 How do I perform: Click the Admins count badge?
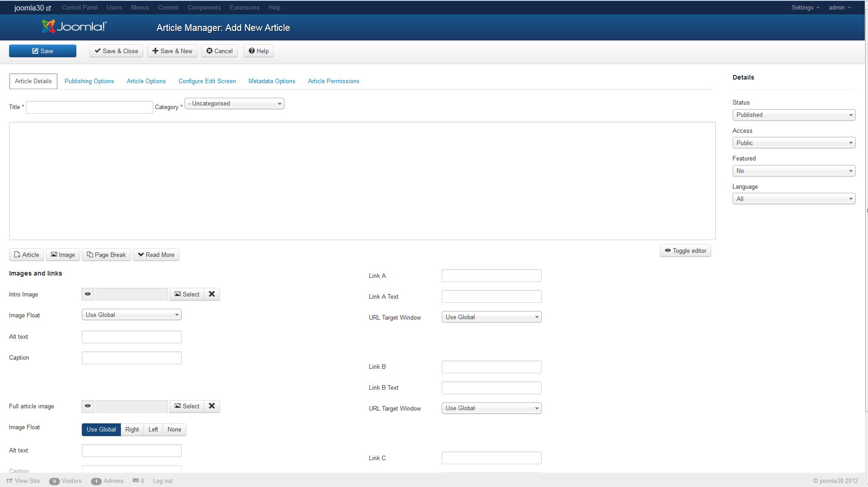pos(96,481)
